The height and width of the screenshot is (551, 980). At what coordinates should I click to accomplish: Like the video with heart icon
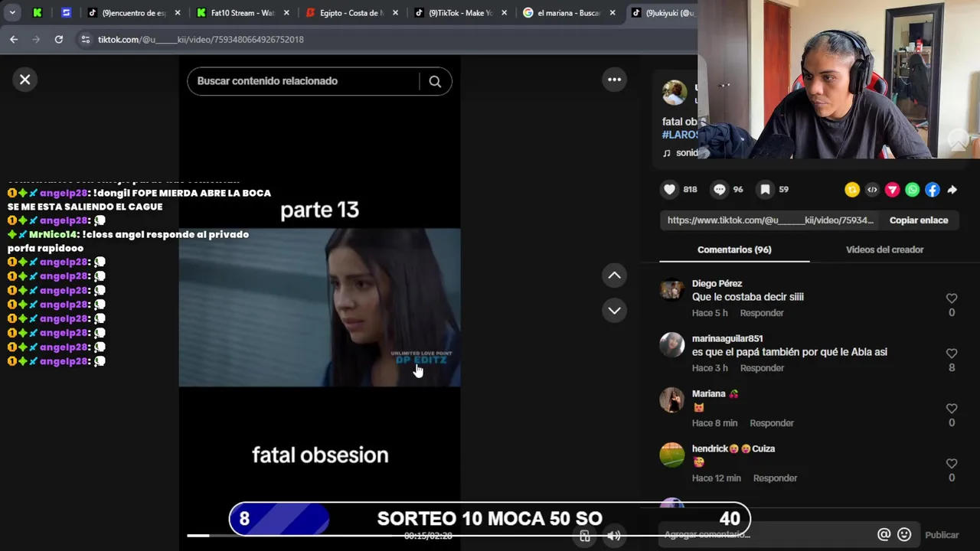click(x=670, y=190)
